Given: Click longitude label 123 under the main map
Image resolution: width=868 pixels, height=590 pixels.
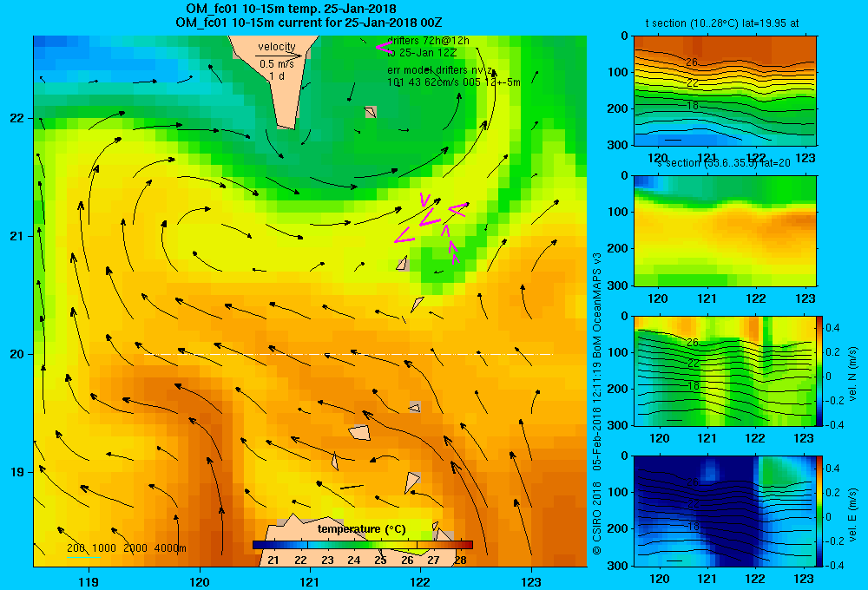Looking at the screenshot, I should coord(531,581).
